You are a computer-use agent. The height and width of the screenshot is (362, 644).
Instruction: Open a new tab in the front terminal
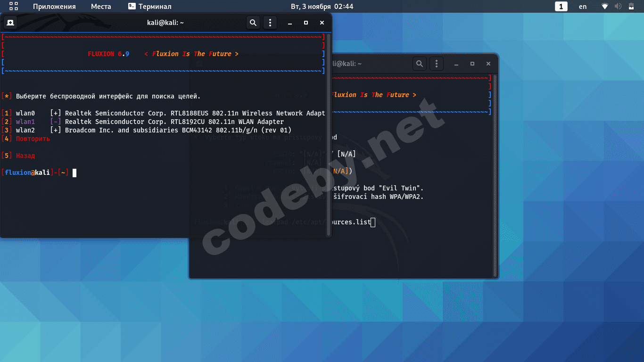[x=10, y=23]
